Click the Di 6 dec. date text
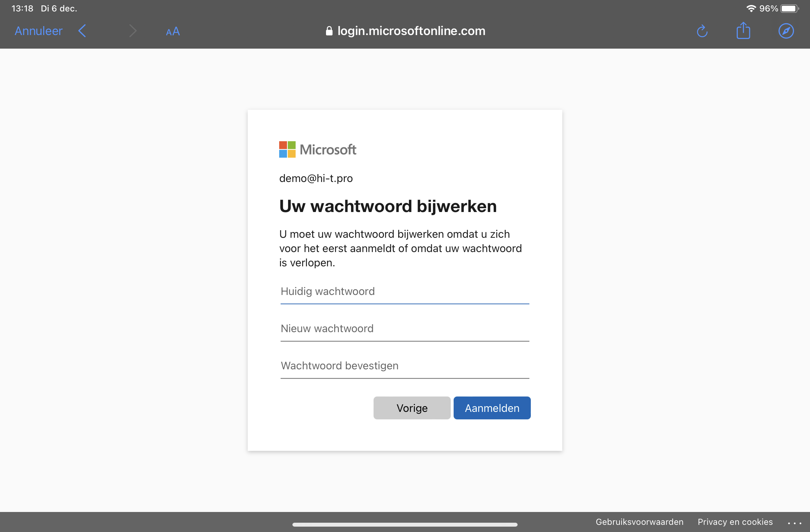 [x=59, y=8]
